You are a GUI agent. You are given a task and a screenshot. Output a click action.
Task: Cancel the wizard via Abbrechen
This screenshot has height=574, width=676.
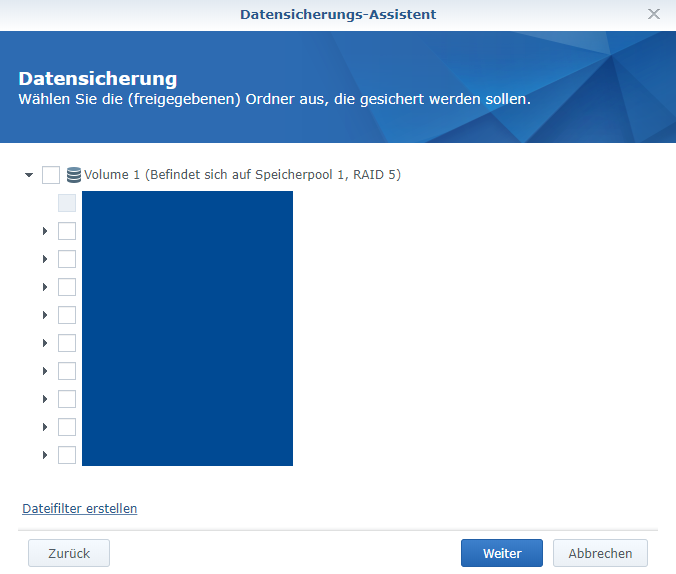600,553
